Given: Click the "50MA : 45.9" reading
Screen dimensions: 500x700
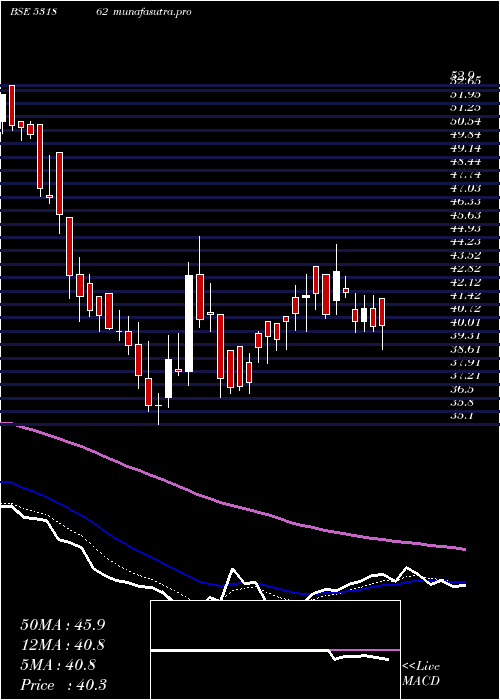Looking at the screenshot, I should (x=62, y=625).
